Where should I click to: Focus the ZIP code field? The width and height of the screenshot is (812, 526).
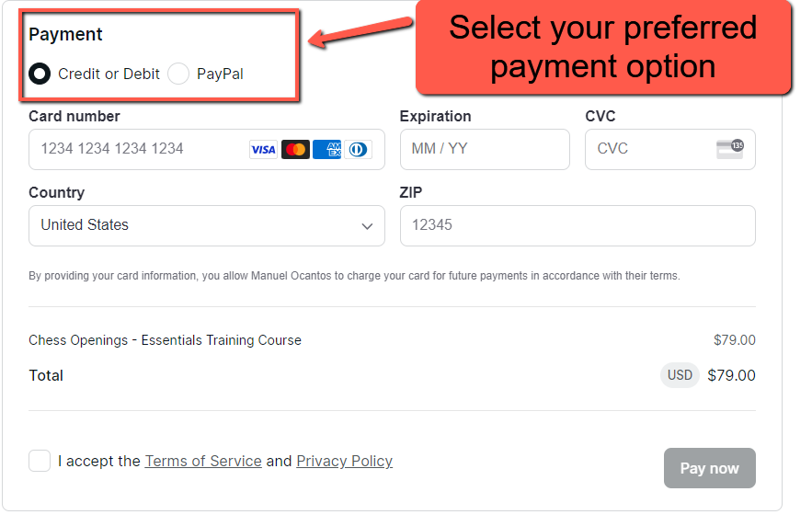point(578,225)
